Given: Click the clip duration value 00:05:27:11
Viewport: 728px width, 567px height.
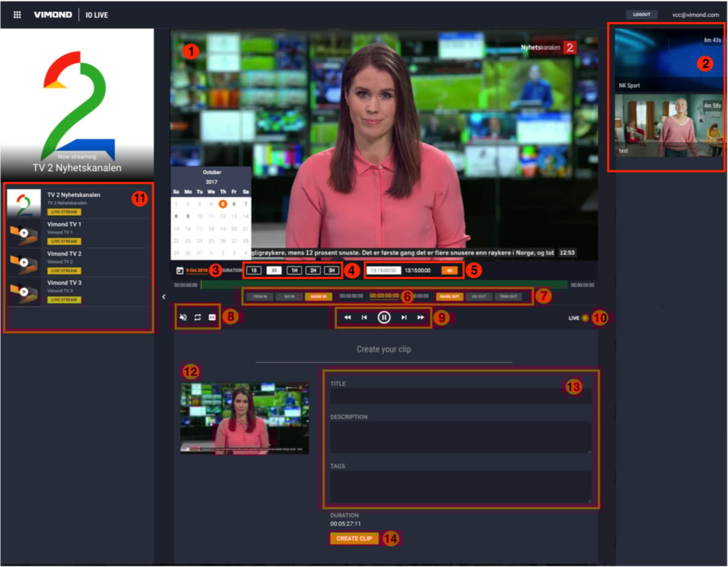Looking at the screenshot, I should point(345,524).
